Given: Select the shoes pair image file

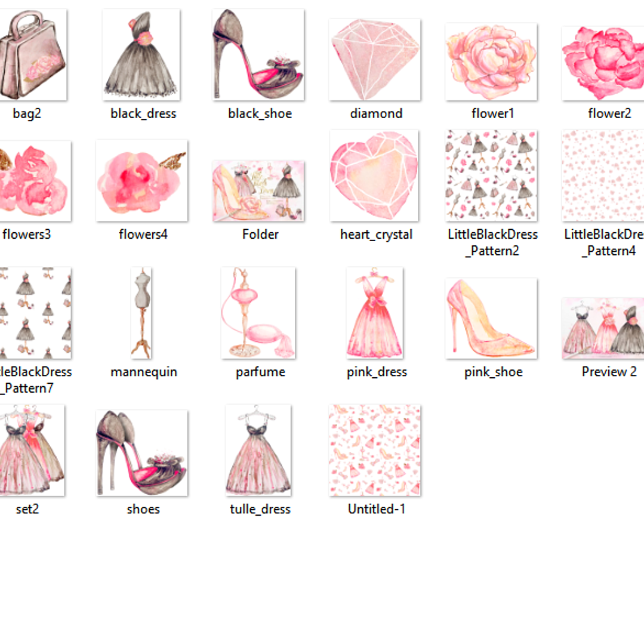Looking at the screenshot, I should tap(142, 452).
